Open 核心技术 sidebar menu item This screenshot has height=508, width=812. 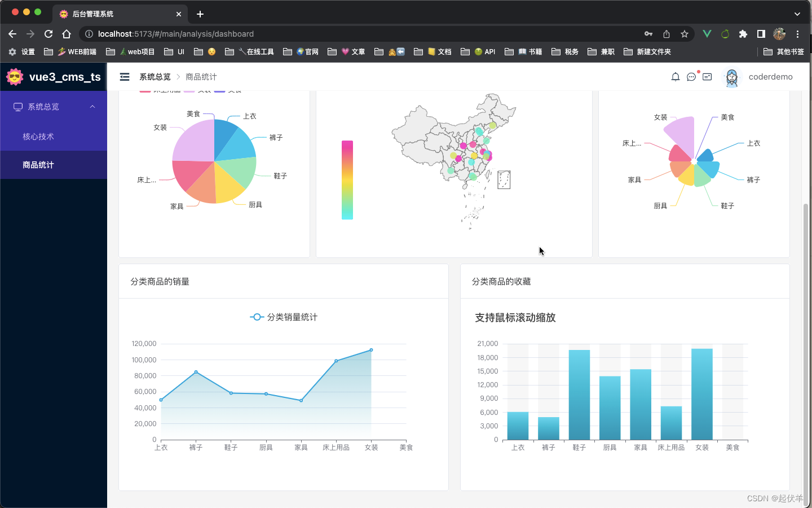pos(54,137)
